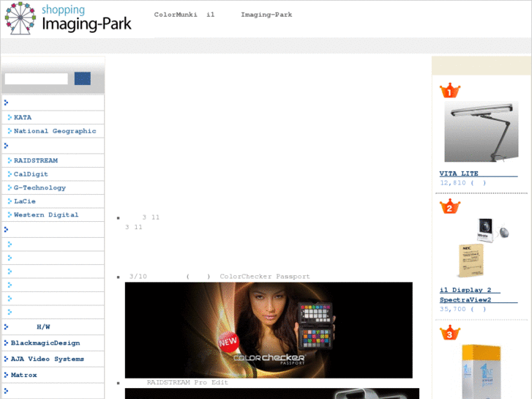Click the arrow icon beside BlackmagicDesign
The height and width of the screenshot is (399, 532).
click(x=6, y=343)
